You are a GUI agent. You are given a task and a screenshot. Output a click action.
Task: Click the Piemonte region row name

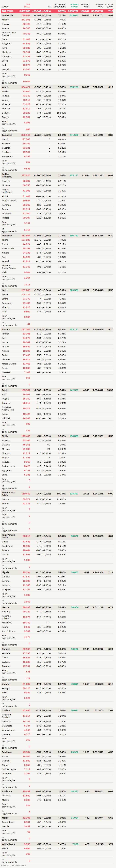click(7, 236)
